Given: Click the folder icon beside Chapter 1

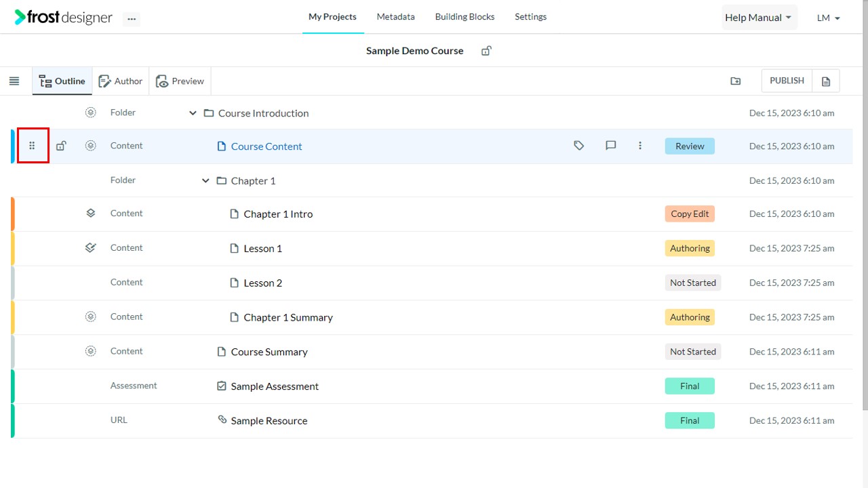Looking at the screenshot, I should point(222,181).
